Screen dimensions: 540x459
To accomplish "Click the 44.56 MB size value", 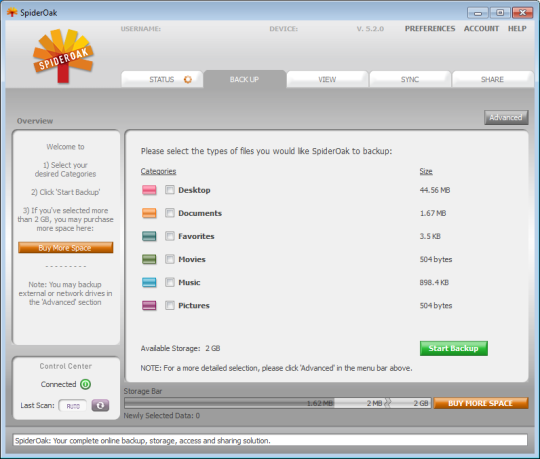I will point(435,190).
